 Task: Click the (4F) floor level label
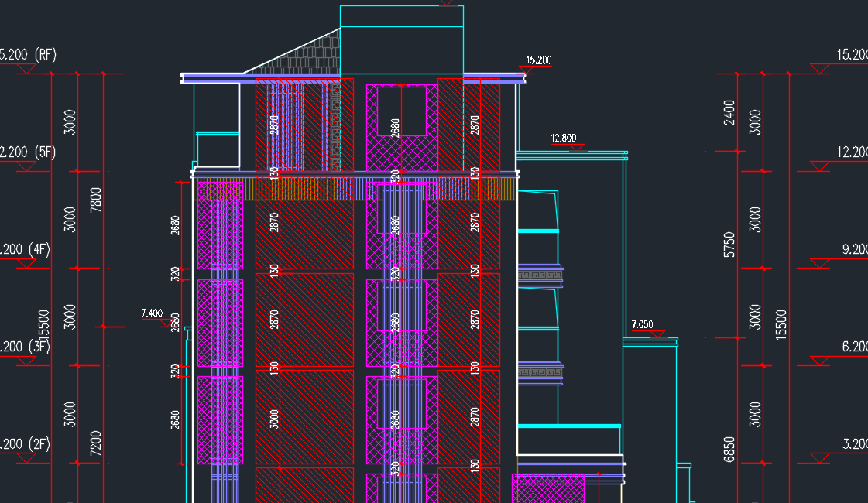click(x=39, y=249)
